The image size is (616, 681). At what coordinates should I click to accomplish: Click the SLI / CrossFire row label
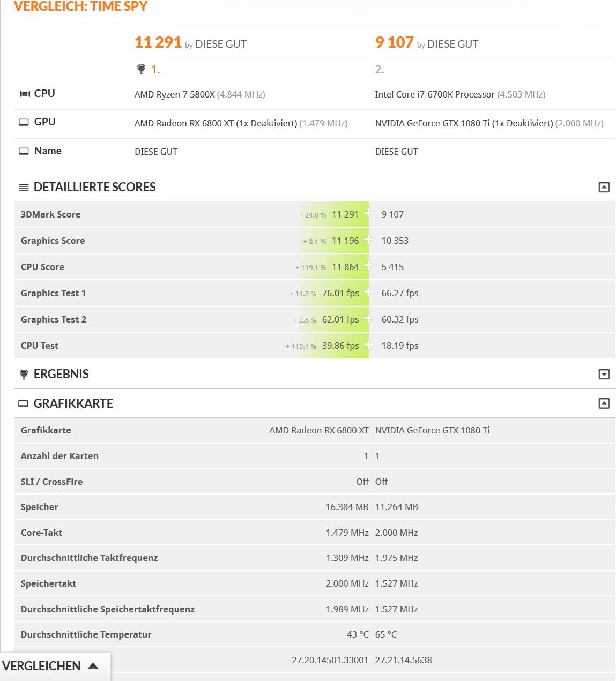coord(51,482)
